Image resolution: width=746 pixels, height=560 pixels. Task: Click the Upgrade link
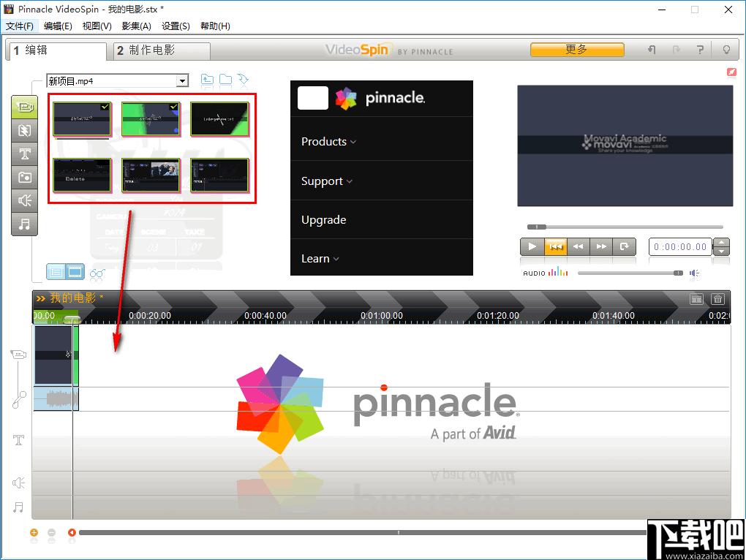tap(323, 219)
